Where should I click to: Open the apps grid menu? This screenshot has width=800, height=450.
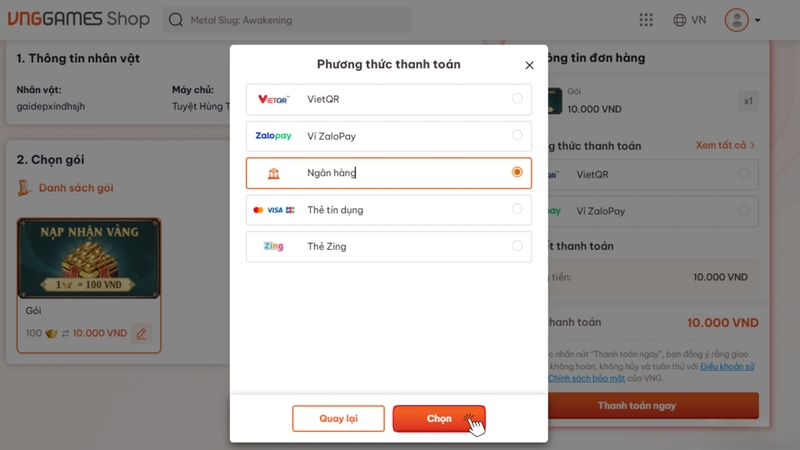pos(646,20)
